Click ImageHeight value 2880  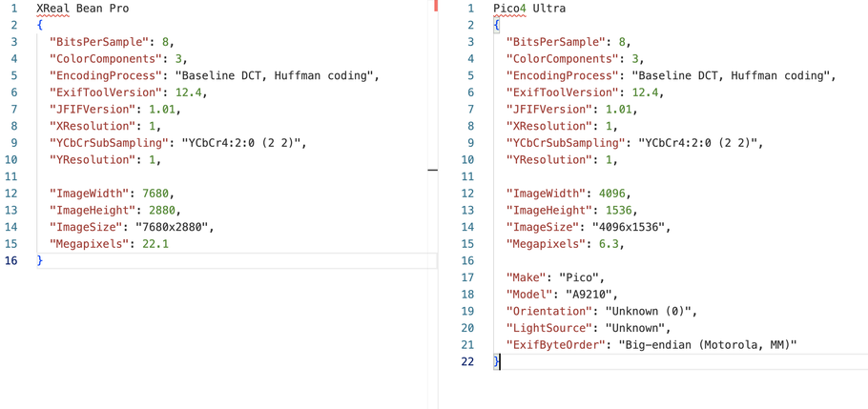point(162,211)
